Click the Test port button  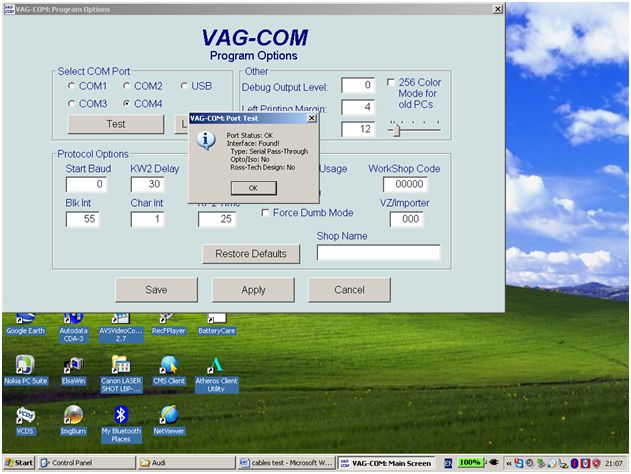(x=116, y=124)
